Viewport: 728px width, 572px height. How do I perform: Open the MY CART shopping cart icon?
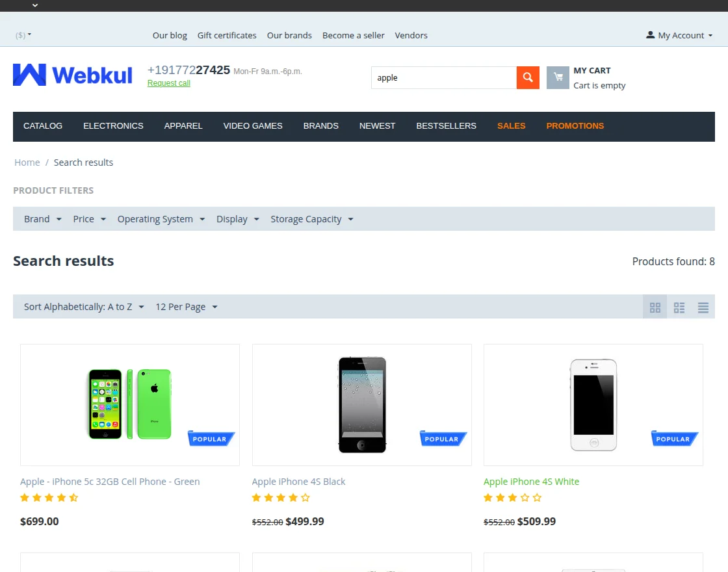pyautogui.click(x=558, y=77)
